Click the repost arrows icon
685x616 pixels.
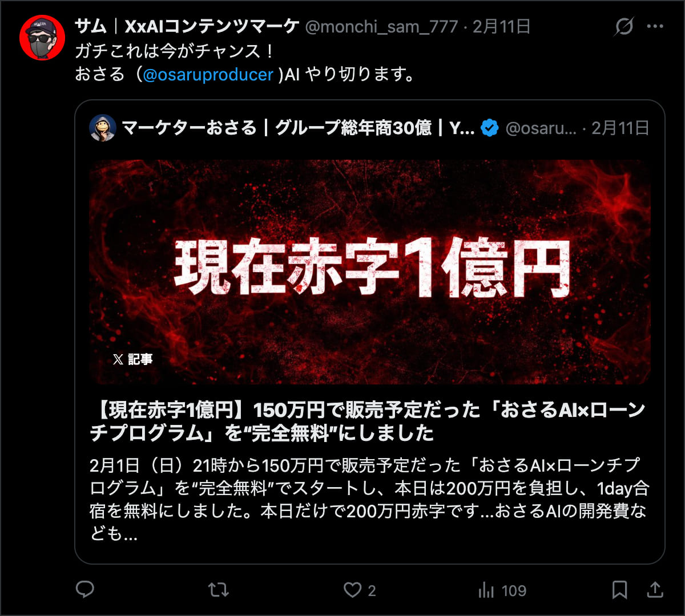218,590
